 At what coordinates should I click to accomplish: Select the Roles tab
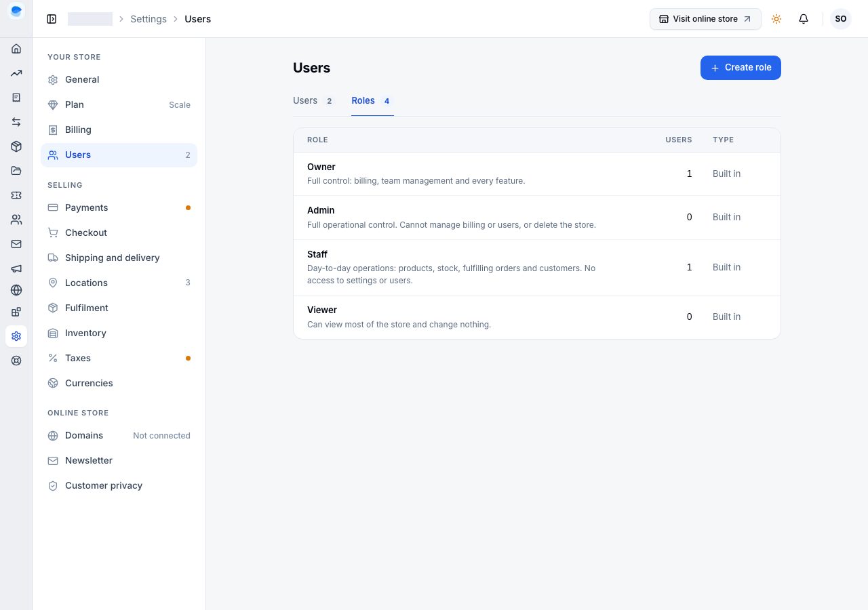[372, 101]
